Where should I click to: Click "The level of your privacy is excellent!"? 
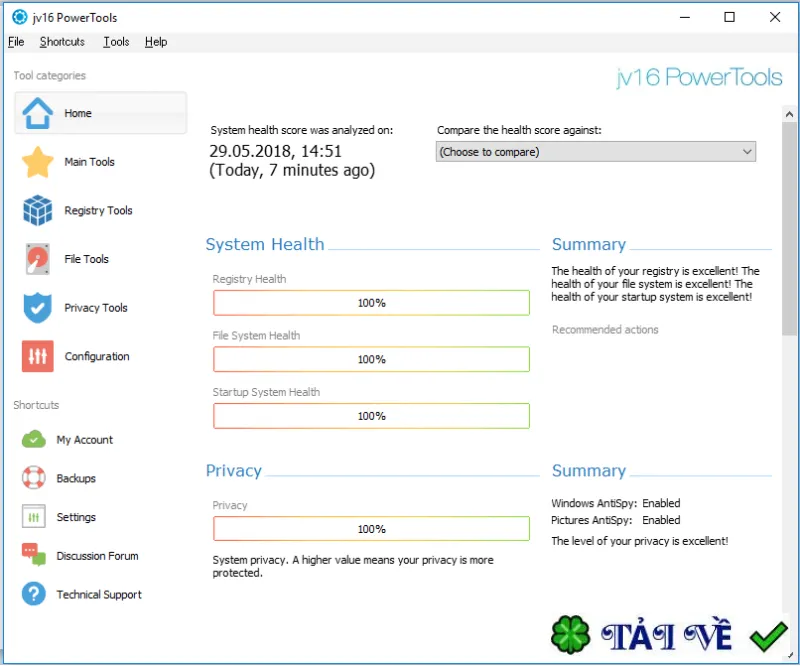640,541
